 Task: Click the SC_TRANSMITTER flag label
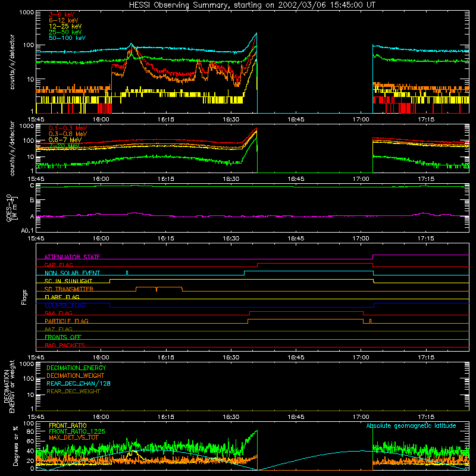[x=69, y=289]
